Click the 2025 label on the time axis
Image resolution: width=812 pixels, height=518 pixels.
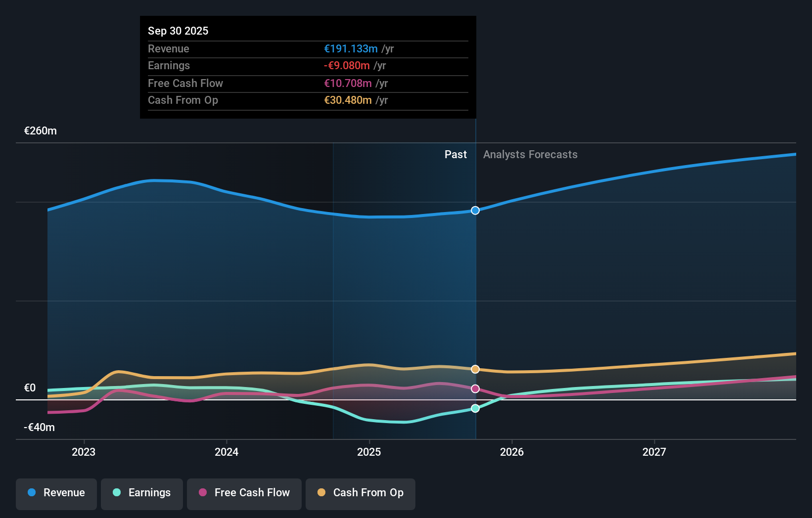pyautogui.click(x=369, y=452)
